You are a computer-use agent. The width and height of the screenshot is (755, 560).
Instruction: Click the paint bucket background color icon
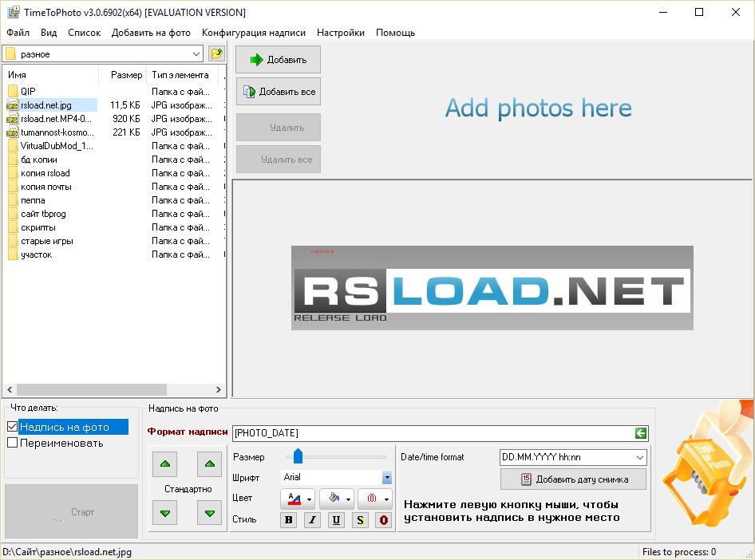point(334,498)
